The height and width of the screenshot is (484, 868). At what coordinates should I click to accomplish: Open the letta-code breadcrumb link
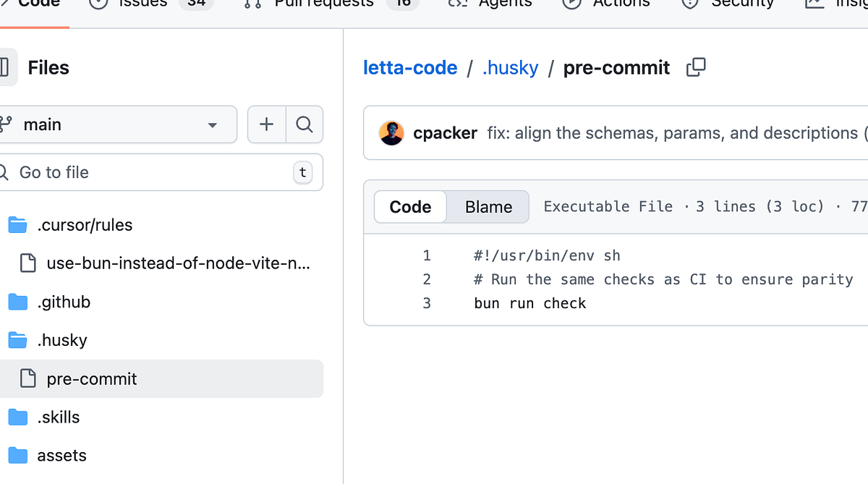(x=410, y=68)
